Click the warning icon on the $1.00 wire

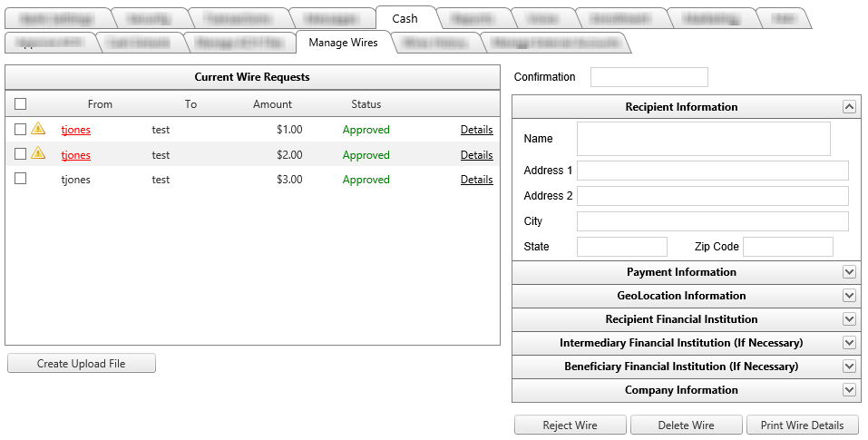click(x=38, y=129)
